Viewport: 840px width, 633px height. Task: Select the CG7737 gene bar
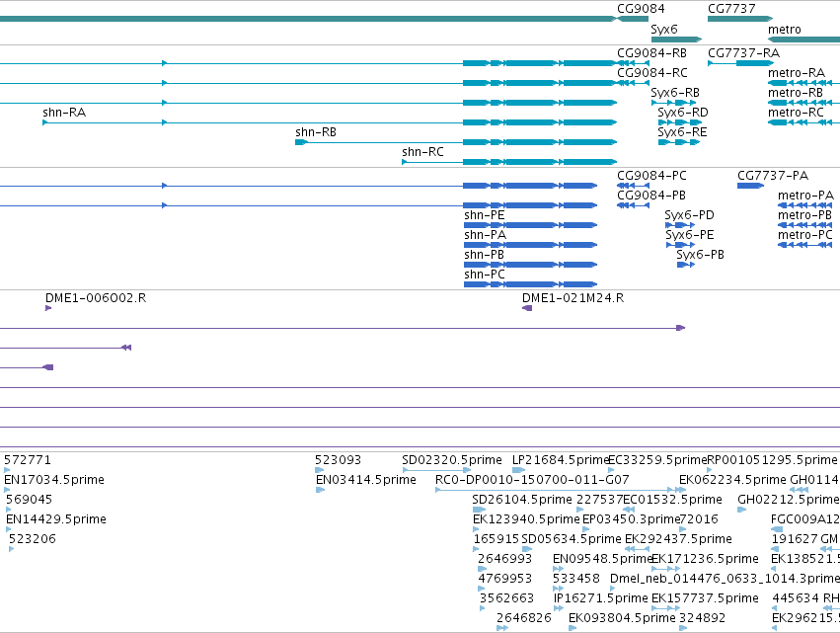tap(740, 19)
